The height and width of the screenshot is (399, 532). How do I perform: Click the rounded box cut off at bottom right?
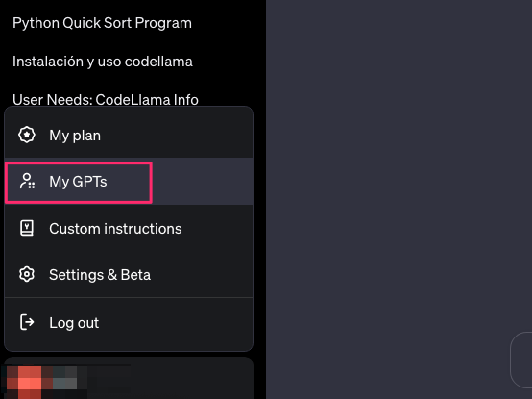[x=521, y=360]
